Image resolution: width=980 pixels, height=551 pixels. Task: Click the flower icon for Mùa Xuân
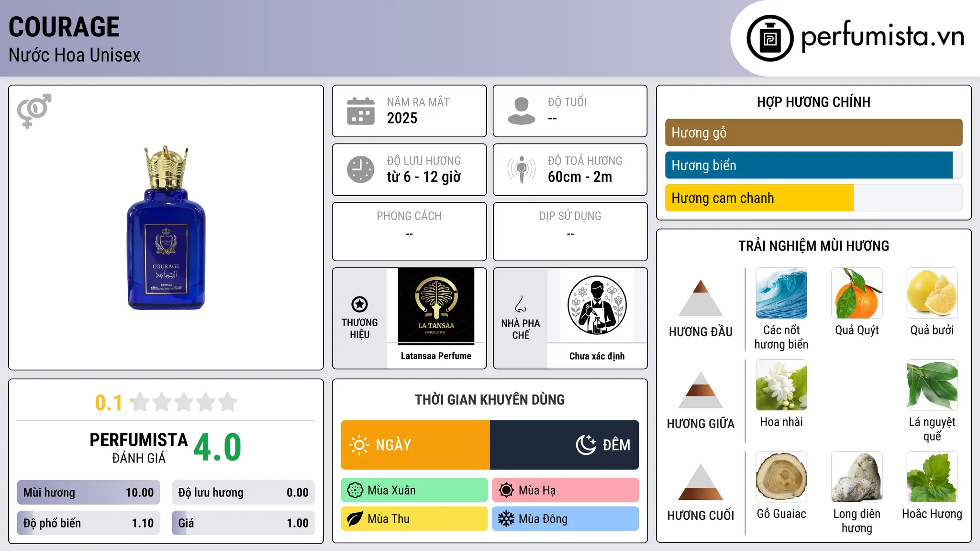[355, 490]
